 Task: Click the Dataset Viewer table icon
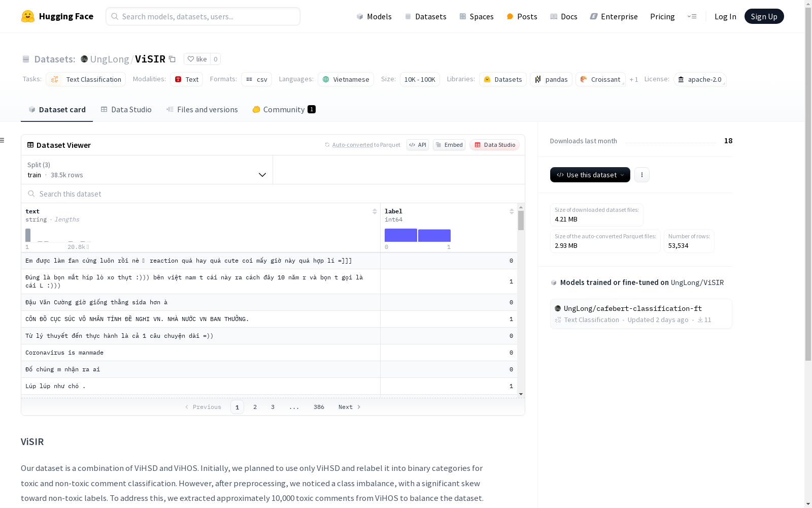point(30,145)
